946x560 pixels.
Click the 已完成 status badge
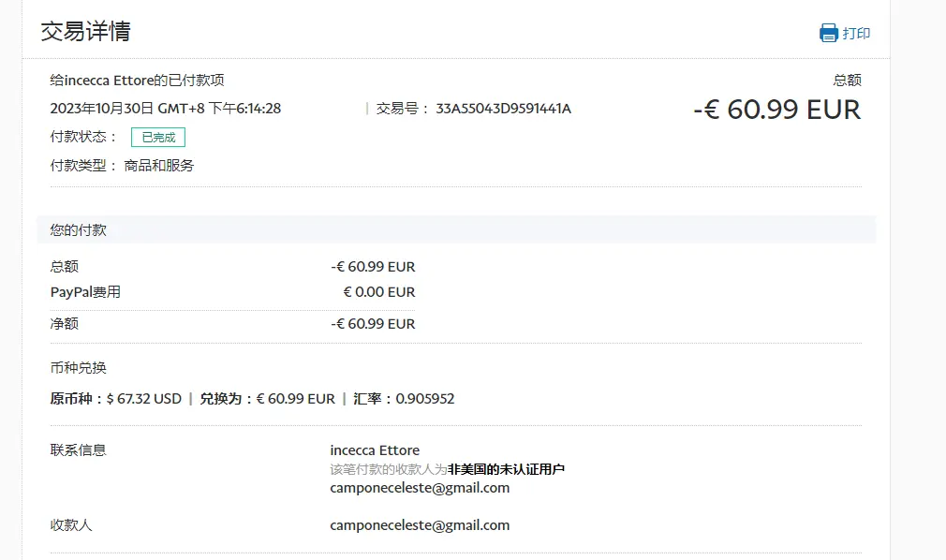point(158,137)
